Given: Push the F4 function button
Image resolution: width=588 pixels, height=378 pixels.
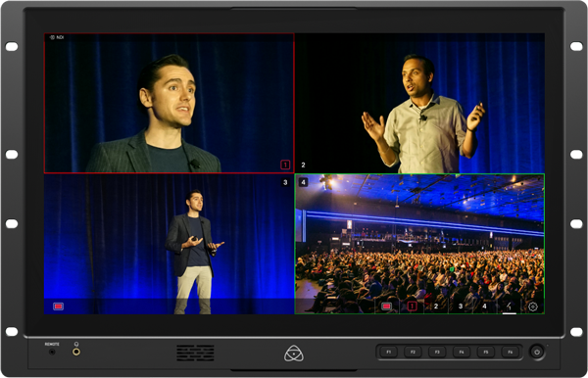Looking at the screenshot, I should [x=462, y=353].
